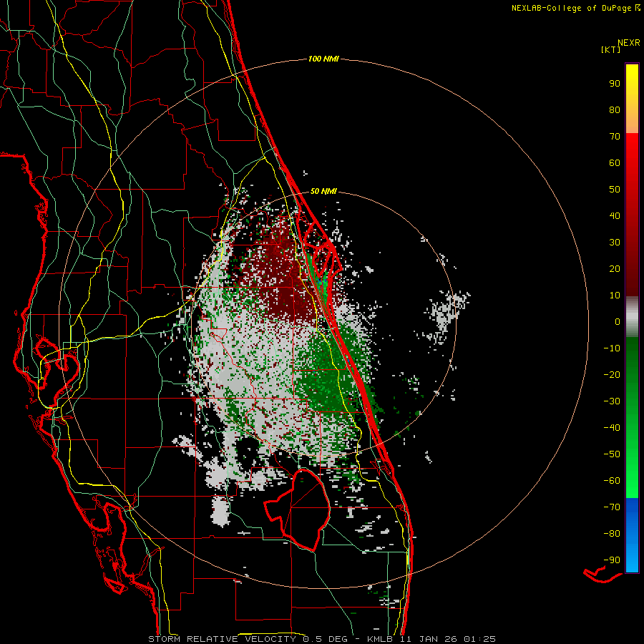644x644 pixels.
Task: Click the -50 value on the velocity scale
Action: tap(612, 454)
